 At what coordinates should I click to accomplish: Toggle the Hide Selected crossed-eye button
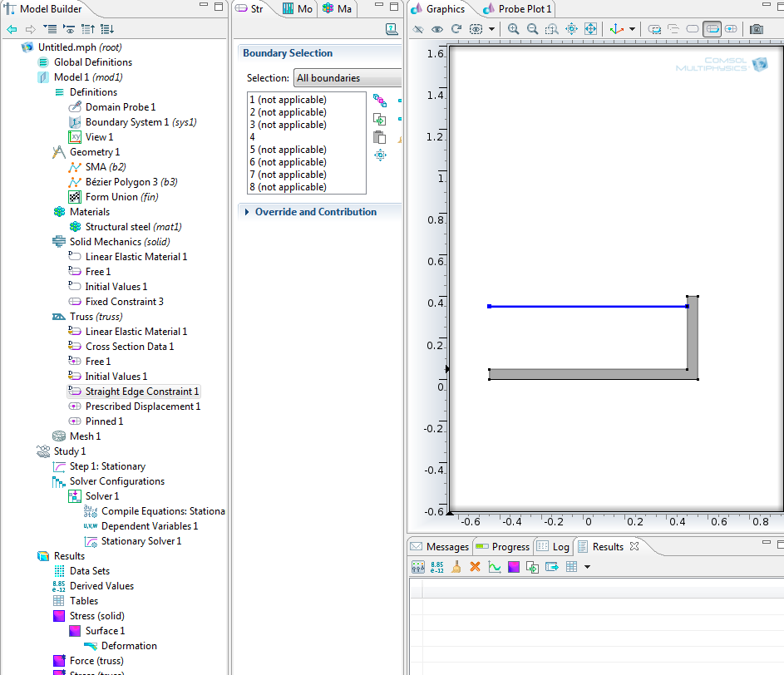(x=419, y=29)
